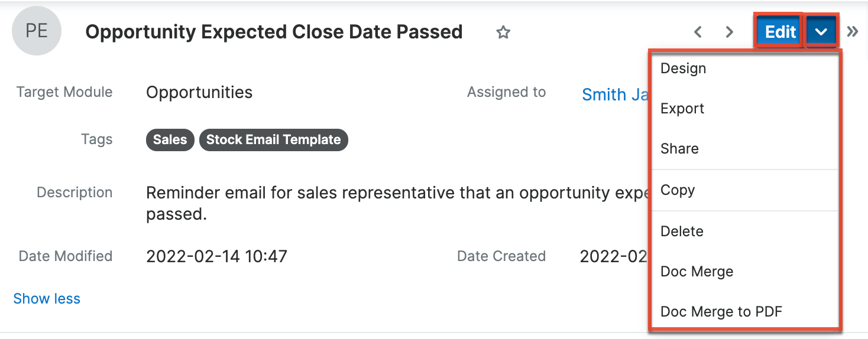Click the PE avatar badge
868x339 pixels.
point(37,31)
